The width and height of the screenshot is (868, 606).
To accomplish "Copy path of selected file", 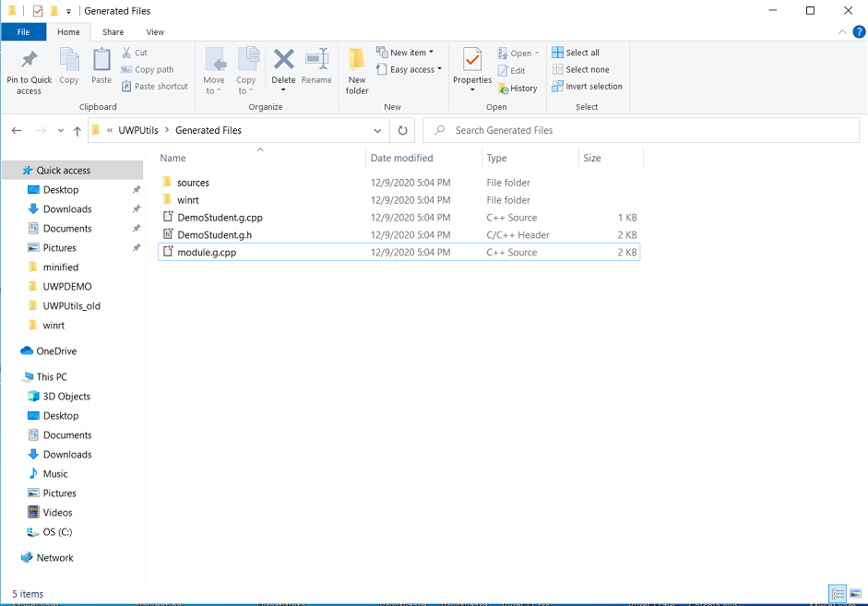I will [148, 70].
